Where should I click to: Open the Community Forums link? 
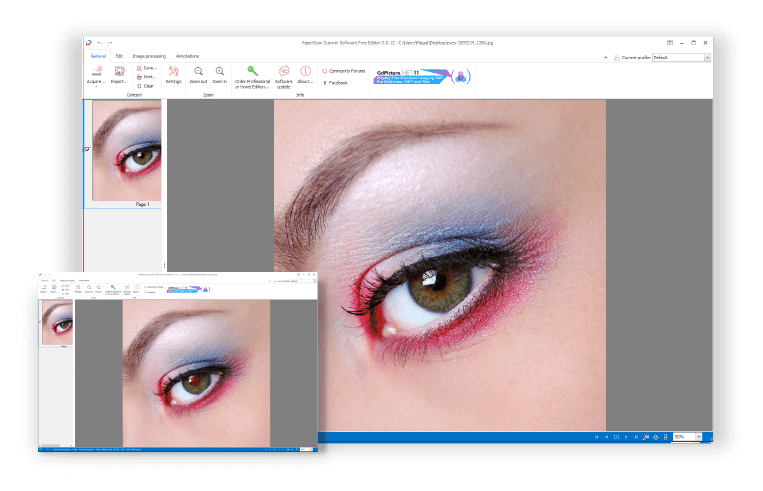click(x=345, y=71)
